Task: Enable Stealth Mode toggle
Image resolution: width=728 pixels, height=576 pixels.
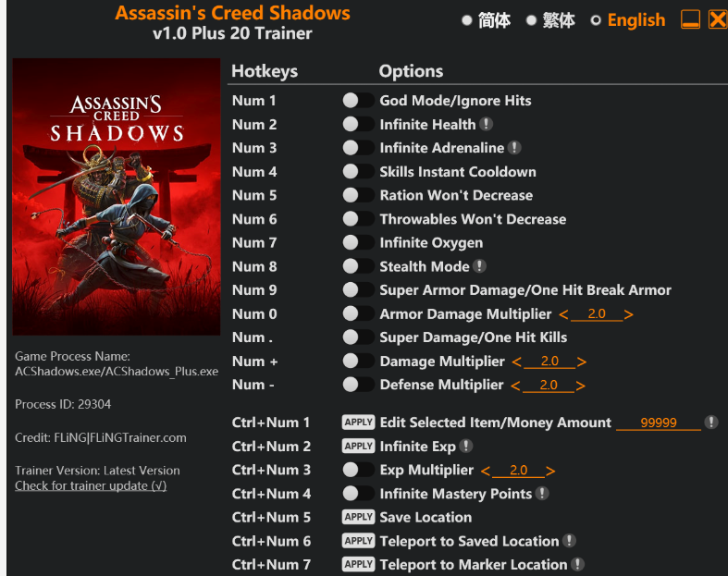Action: click(x=358, y=266)
